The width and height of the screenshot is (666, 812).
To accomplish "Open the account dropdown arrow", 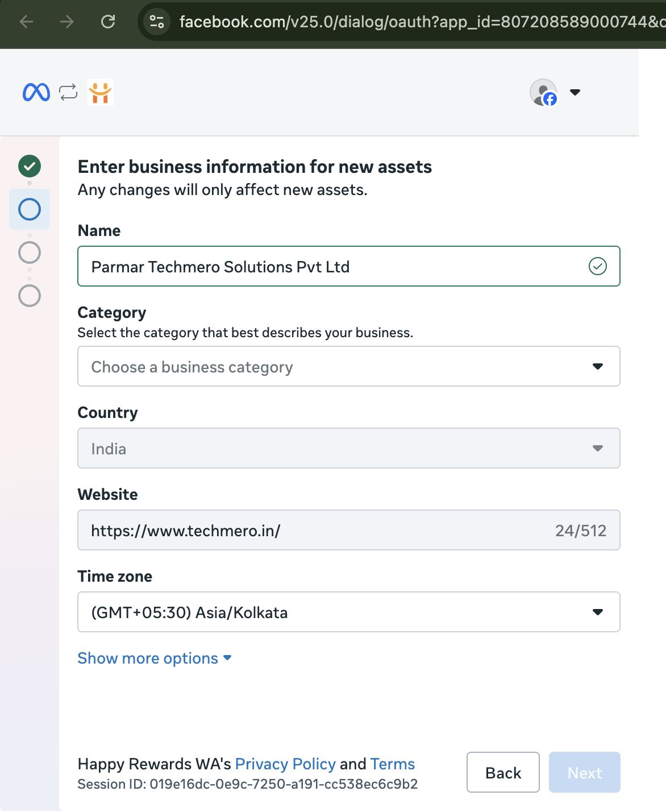I will [x=575, y=92].
